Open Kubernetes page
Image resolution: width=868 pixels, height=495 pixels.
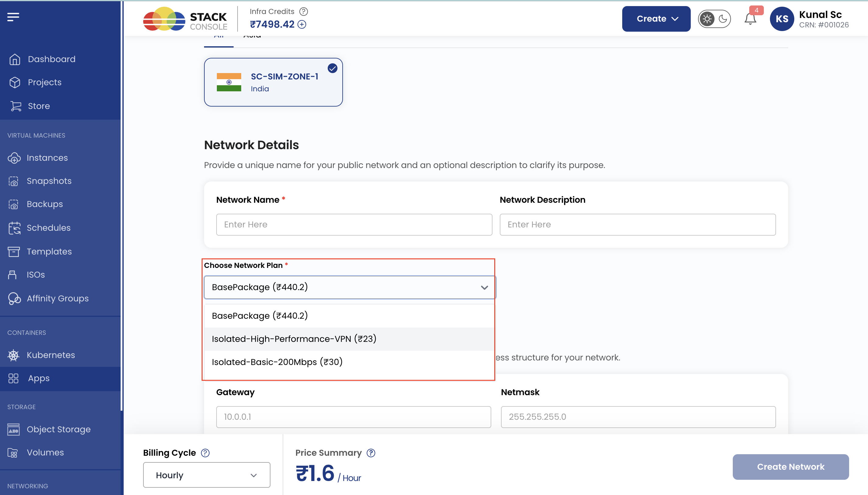[x=51, y=355]
